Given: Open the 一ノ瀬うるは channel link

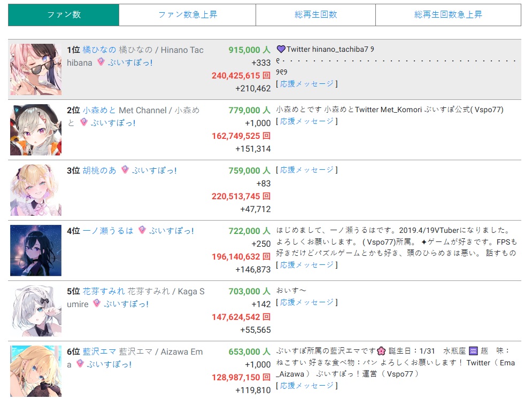Looking at the screenshot, I should pos(108,231).
